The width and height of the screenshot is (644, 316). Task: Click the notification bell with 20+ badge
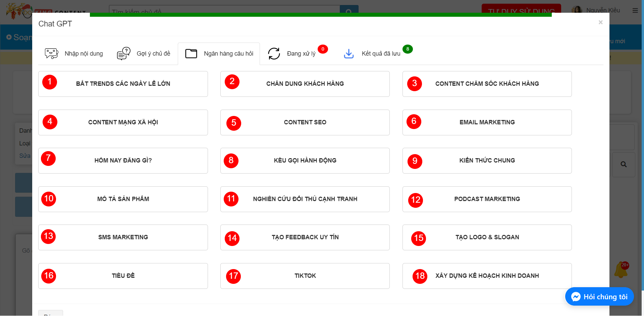621,270
